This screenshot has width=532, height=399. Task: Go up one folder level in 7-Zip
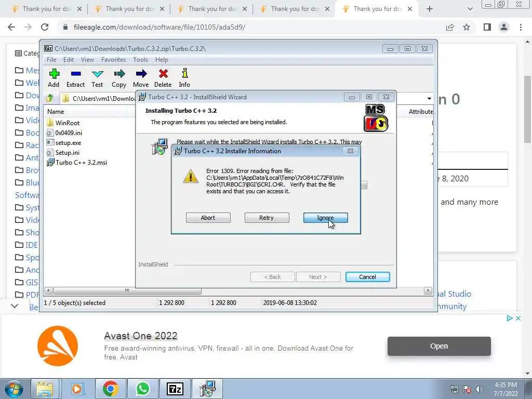click(x=50, y=98)
